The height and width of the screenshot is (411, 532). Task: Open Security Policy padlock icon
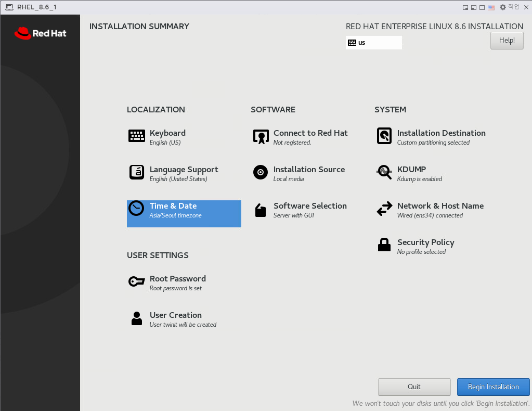pyautogui.click(x=384, y=245)
